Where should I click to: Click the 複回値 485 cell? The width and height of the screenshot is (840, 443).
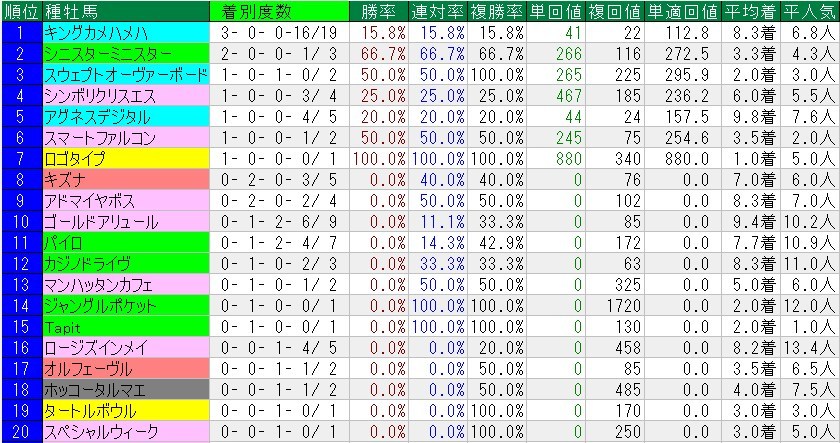(614, 389)
